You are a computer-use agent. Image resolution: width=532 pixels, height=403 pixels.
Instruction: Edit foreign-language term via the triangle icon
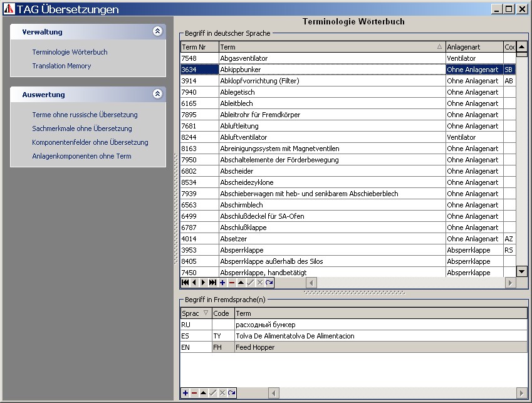click(x=204, y=393)
